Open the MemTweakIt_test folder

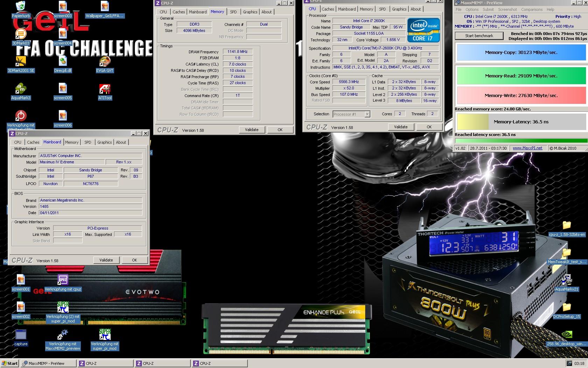567,253
